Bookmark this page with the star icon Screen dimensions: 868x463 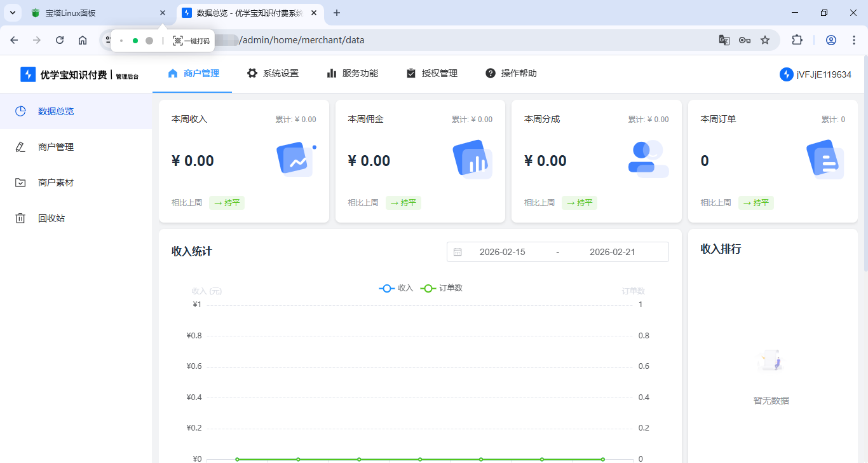765,40
